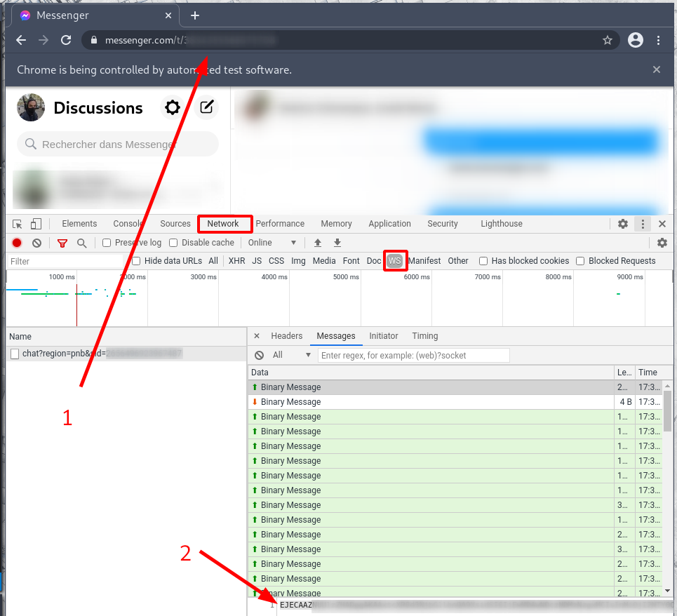Open the Chrome profile avatar menu
677x616 pixels.
click(x=635, y=40)
